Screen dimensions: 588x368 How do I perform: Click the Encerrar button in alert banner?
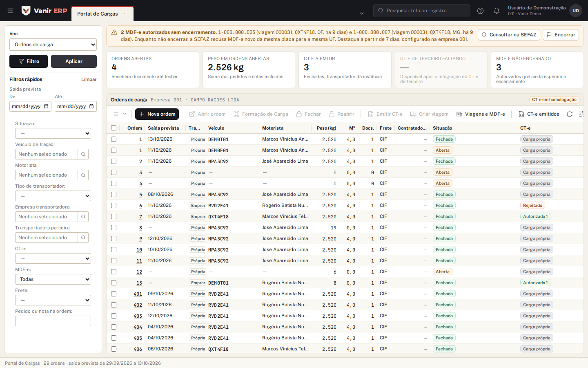pyautogui.click(x=561, y=35)
